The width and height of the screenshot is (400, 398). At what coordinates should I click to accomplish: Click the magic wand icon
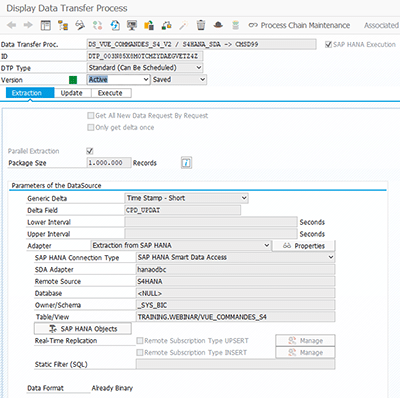pyautogui.click(x=183, y=25)
